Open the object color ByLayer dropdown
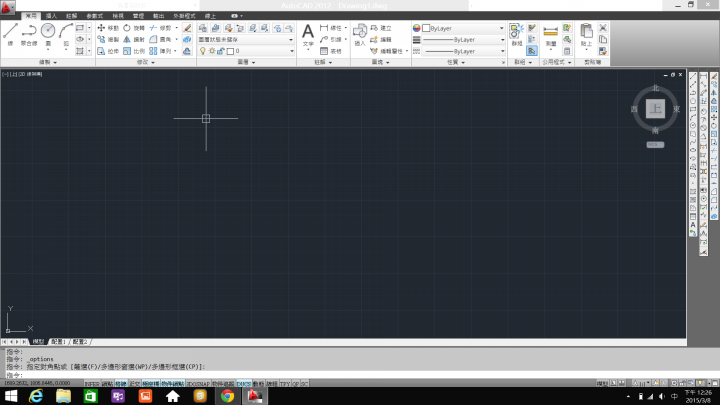720x405 pixels. click(463, 28)
